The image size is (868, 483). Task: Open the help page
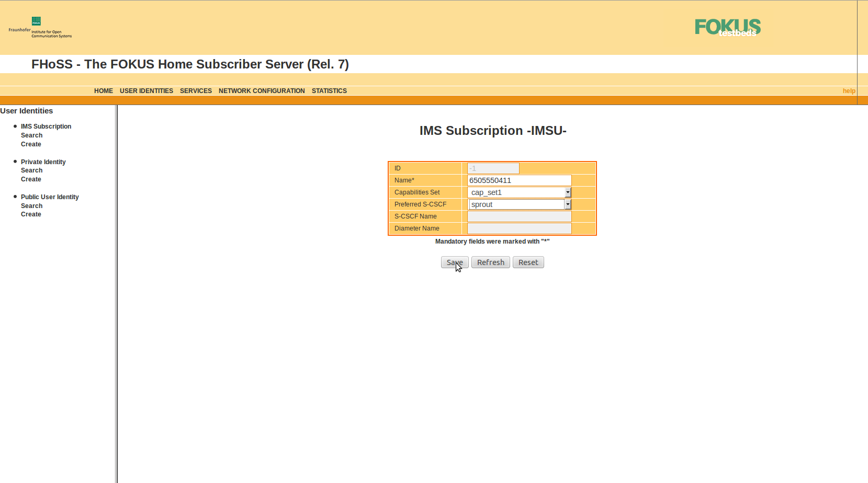pos(849,90)
